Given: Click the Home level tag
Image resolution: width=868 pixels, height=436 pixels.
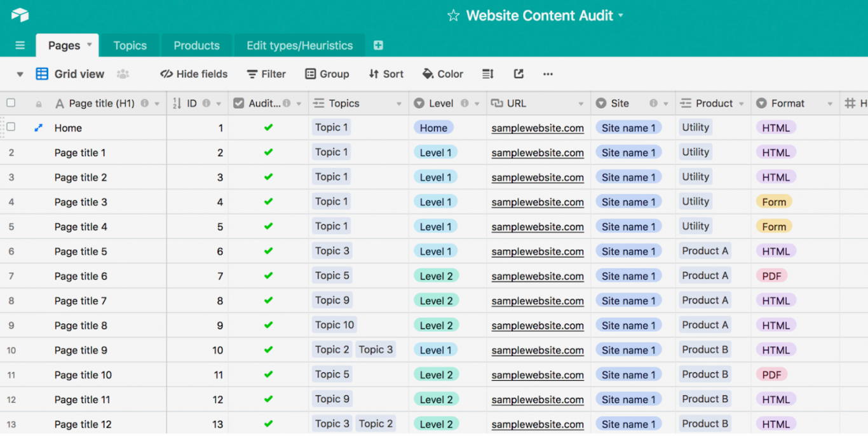Looking at the screenshot, I should coord(433,128).
